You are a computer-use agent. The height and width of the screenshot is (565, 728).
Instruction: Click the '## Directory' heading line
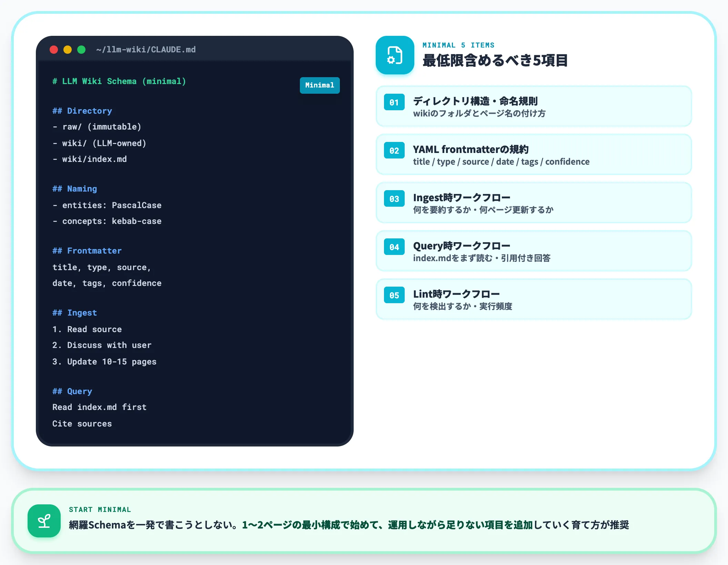(x=82, y=111)
